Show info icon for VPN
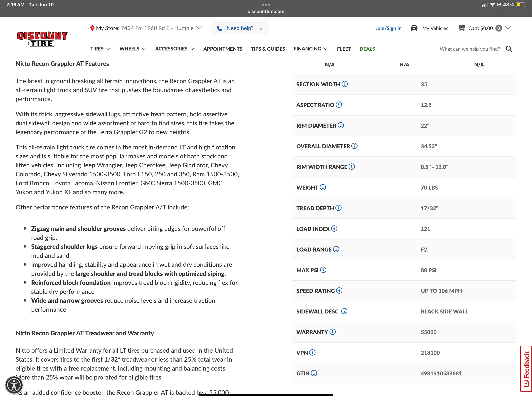This screenshot has width=532, height=399. [312, 353]
